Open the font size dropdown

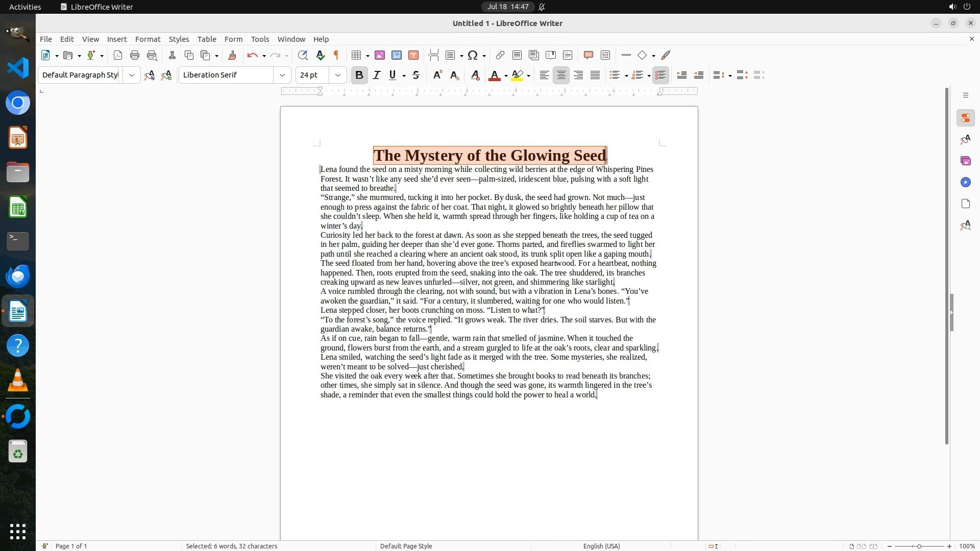point(337,75)
